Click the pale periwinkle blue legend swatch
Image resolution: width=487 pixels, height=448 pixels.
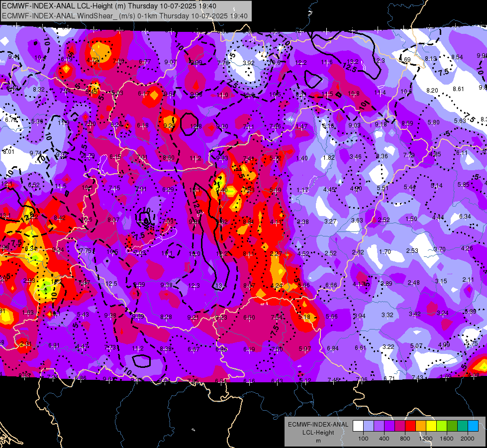click(x=369, y=426)
